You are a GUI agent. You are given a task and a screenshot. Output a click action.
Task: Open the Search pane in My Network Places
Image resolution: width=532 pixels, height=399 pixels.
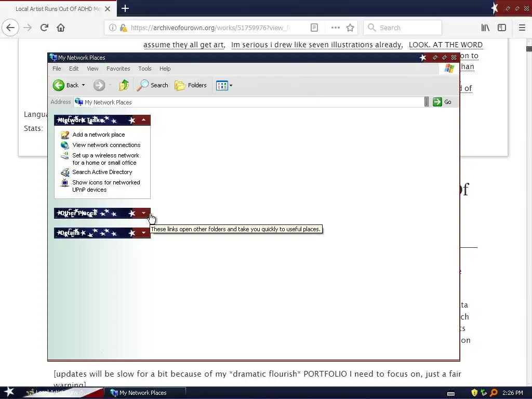click(152, 85)
